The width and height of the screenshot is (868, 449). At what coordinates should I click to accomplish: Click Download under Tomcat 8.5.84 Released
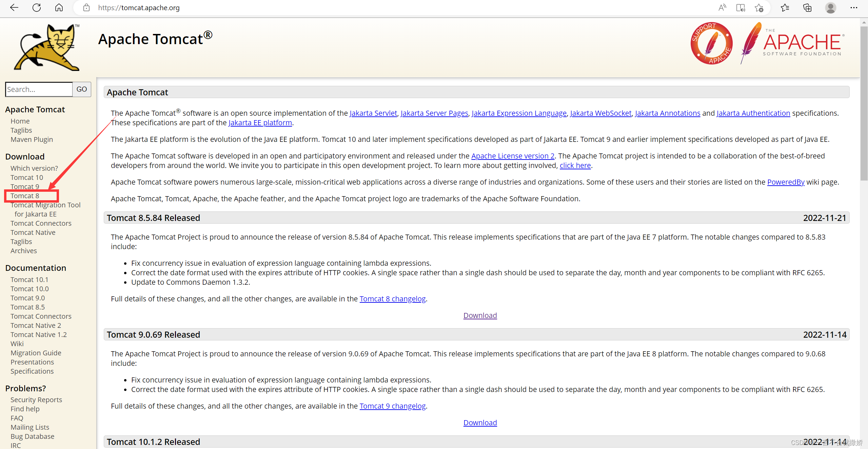(480, 315)
